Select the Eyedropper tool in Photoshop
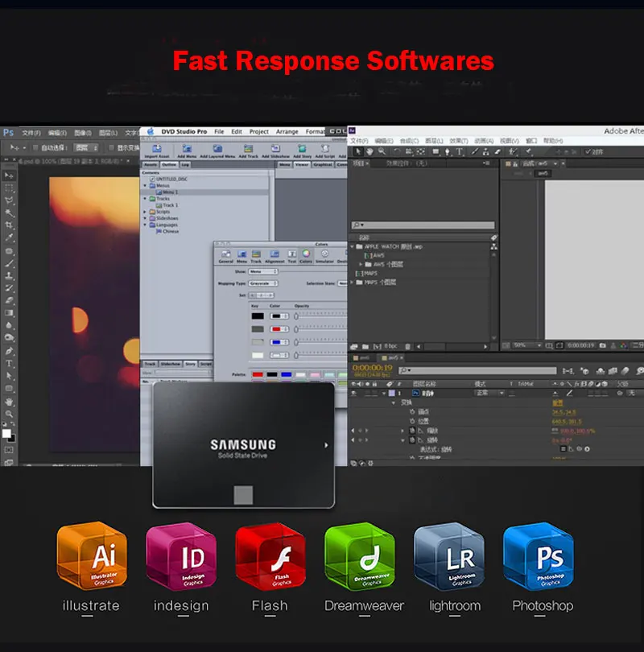The height and width of the screenshot is (652, 644). click(9, 237)
